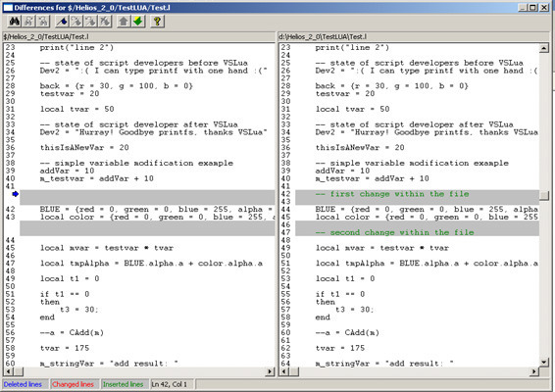This screenshot has width=555, height=392.
Task: Click 'thisIsANewVar = 20' in the right pane
Action: [x=360, y=148]
